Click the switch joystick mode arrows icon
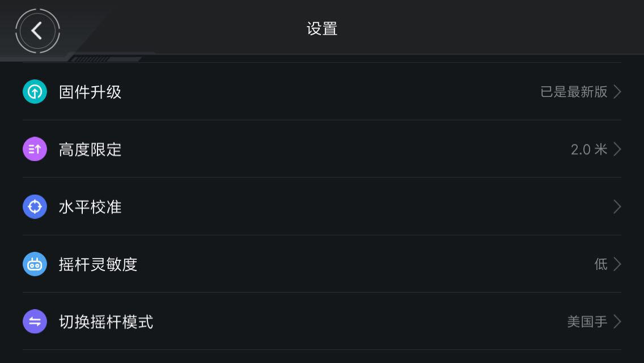This screenshot has height=363, width=644. pos(35,322)
